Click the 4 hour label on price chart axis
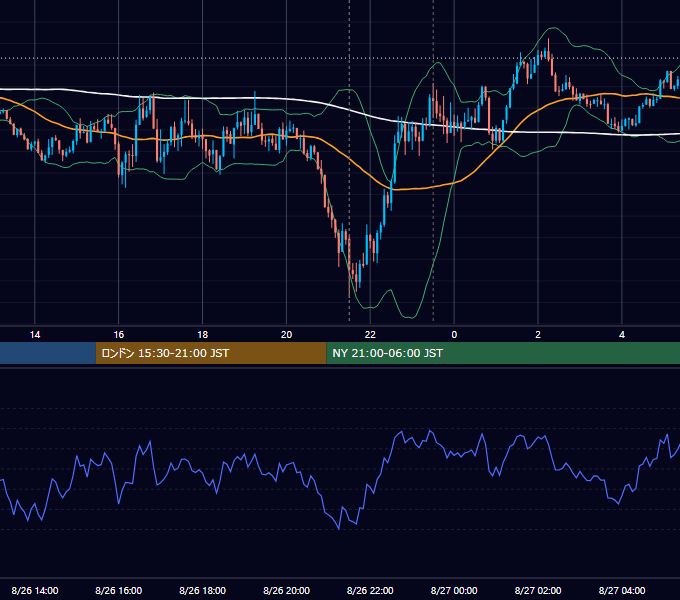This screenshot has height=600, width=680. [622, 335]
